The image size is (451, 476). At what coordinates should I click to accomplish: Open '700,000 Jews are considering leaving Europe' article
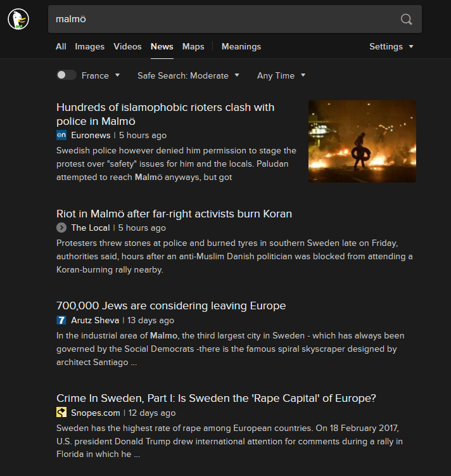click(171, 306)
